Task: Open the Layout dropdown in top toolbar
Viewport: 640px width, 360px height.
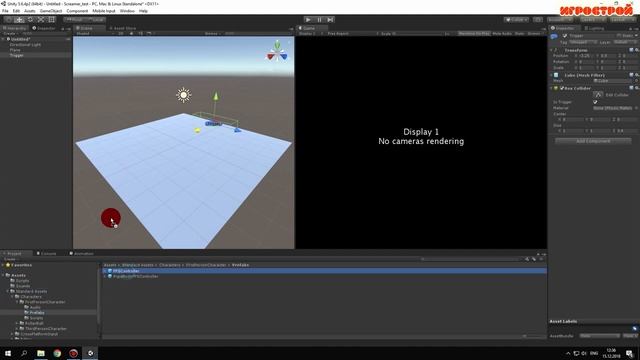Action: pyautogui.click(x=622, y=20)
